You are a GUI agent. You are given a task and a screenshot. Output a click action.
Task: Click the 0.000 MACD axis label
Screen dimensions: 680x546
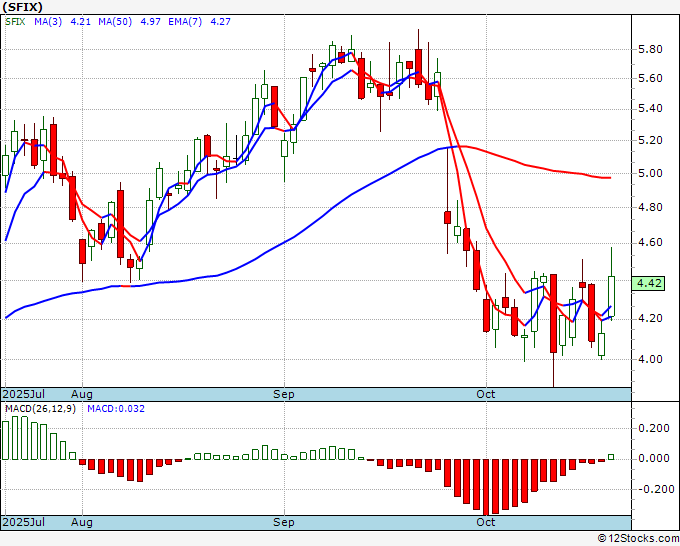tap(654, 458)
